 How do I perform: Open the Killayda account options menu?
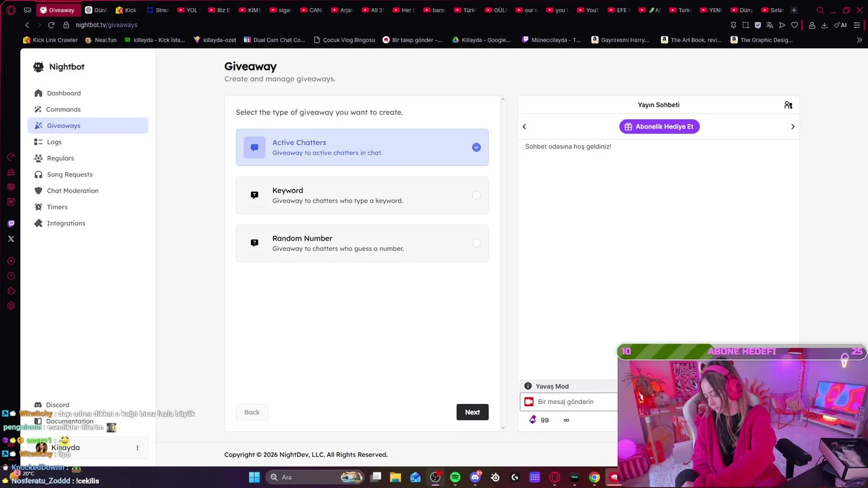pyautogui.click(x=137, y=448)
